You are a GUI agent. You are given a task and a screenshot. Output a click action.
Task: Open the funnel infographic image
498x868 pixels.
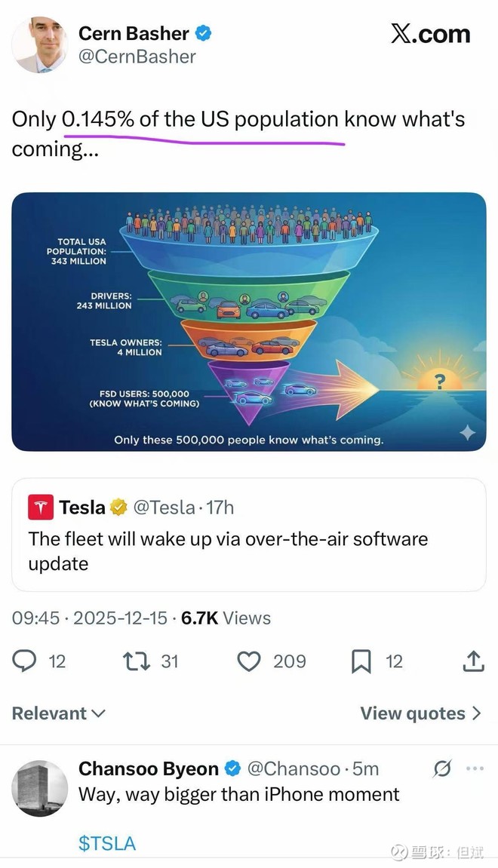[248, 321]
